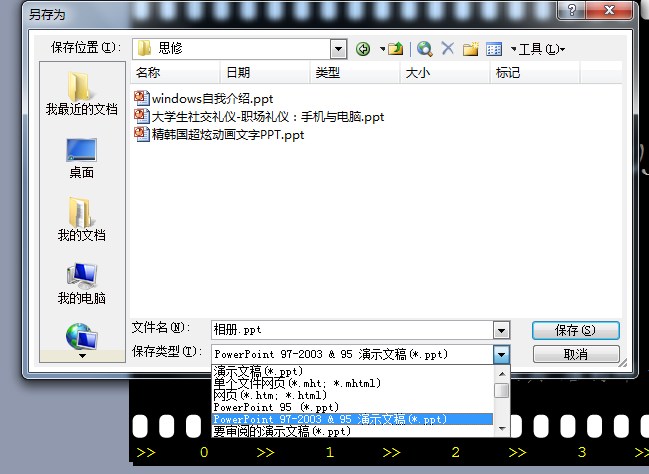Delete selected file with the X icon
Image resolution: width=649 pixels, height=474 pixels.
[448, 49]
